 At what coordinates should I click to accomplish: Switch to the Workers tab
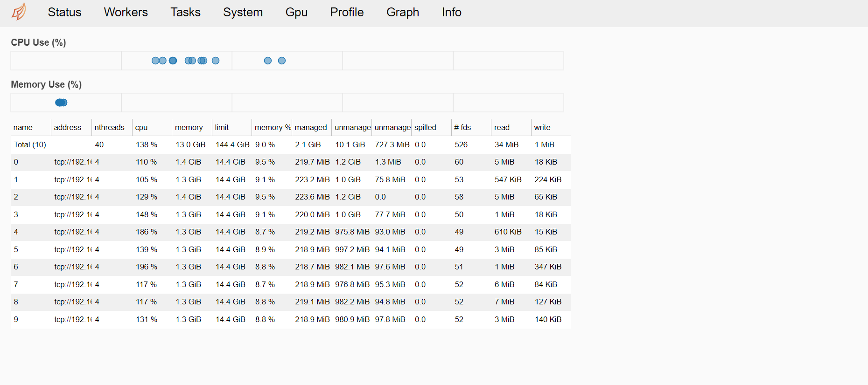(x=126, y=12)
